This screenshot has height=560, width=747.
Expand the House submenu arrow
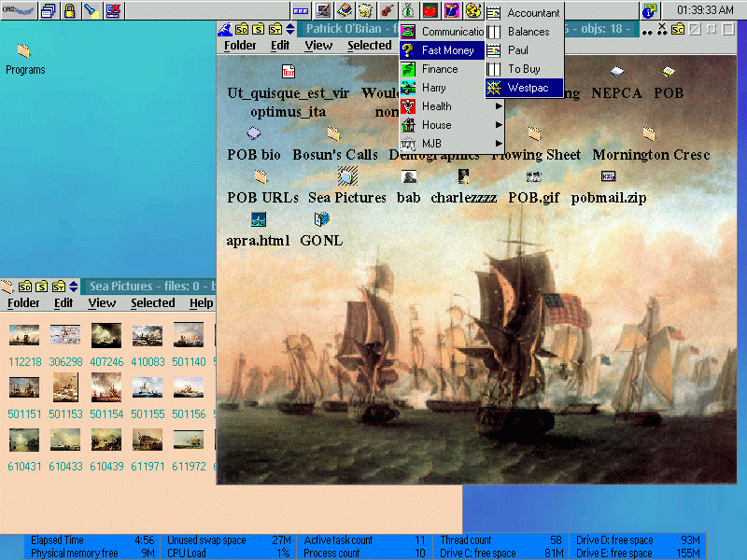point(499,125)
